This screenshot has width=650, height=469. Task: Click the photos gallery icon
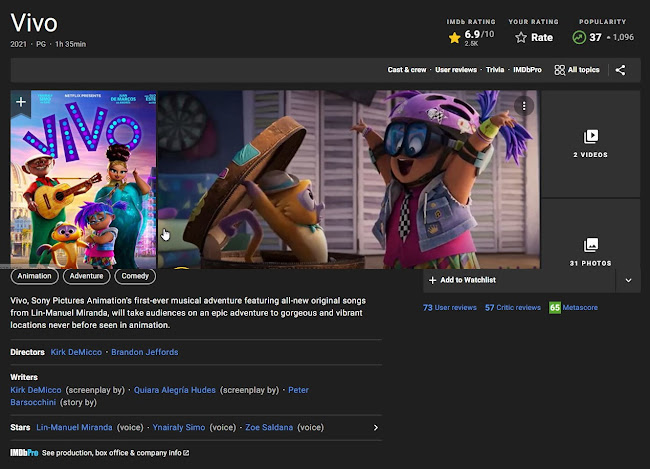point(591,245)
